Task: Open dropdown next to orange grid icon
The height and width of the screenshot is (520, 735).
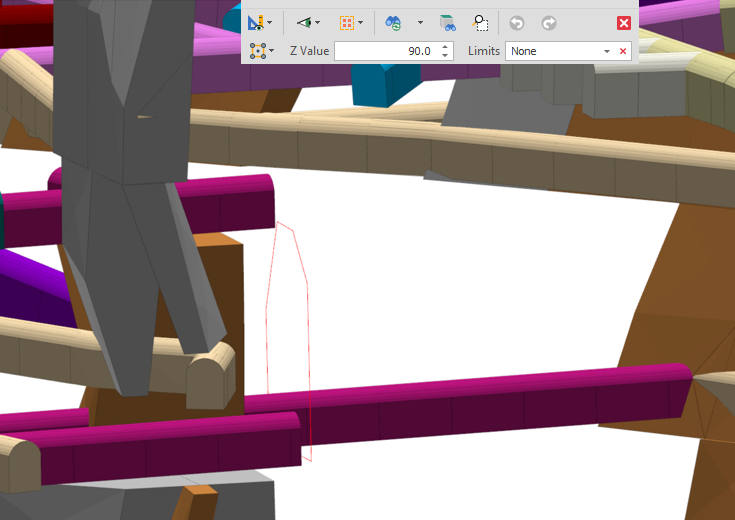Action: coord(360,23)
